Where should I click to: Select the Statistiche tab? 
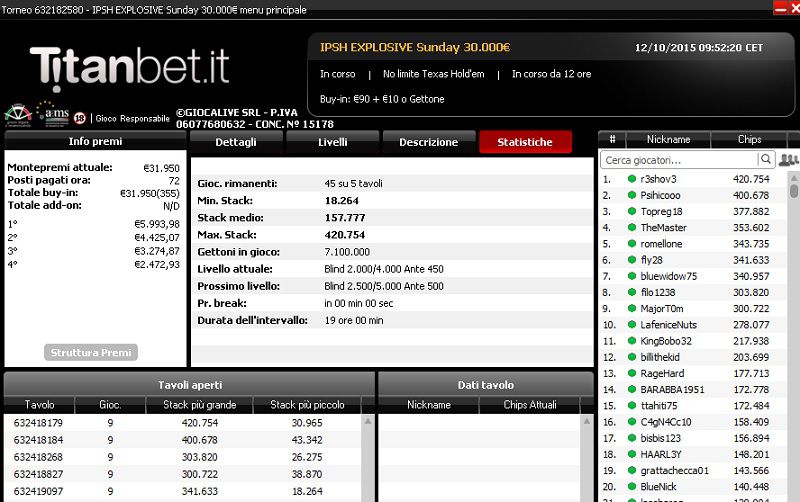[525, 142]
